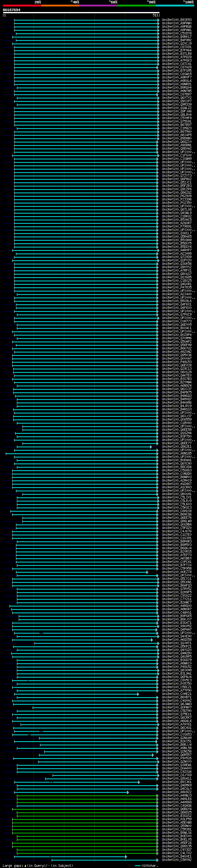This screenshot has height=868, width=197.
Task: Select the AU187694 query label
Action: (11, 10)
